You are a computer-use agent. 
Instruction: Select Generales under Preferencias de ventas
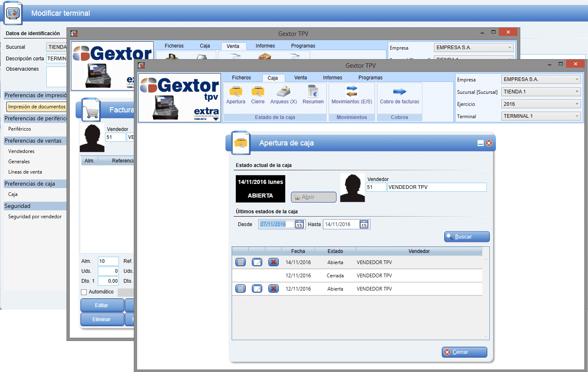pos(19,162)
